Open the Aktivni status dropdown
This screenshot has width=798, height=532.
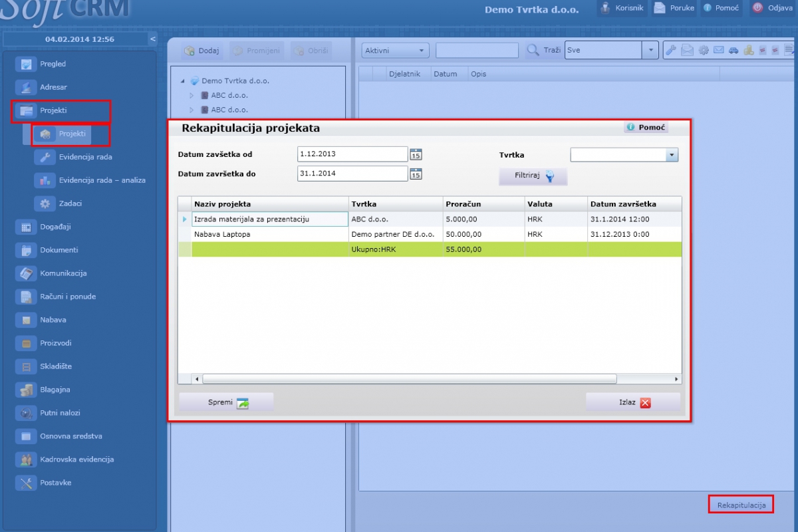[x=396, y=51]
